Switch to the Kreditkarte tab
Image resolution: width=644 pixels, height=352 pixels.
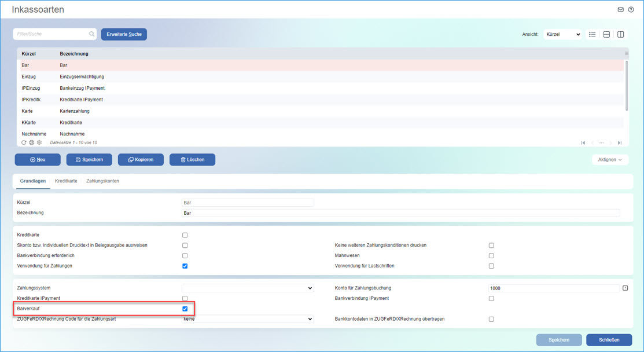coord(66,181)
